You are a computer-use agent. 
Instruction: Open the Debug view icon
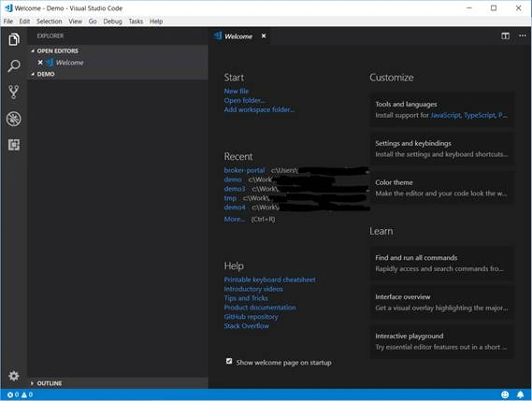pos(14,119)
